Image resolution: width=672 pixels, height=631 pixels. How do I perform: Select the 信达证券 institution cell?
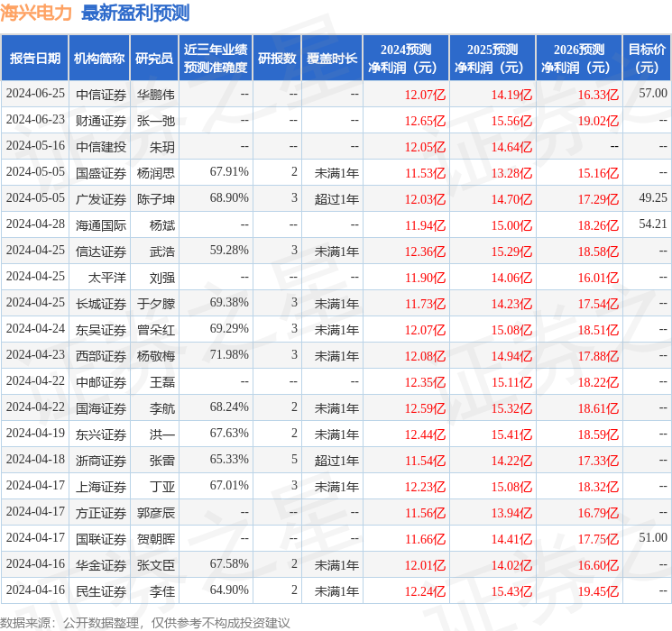(x=101, y=251)
